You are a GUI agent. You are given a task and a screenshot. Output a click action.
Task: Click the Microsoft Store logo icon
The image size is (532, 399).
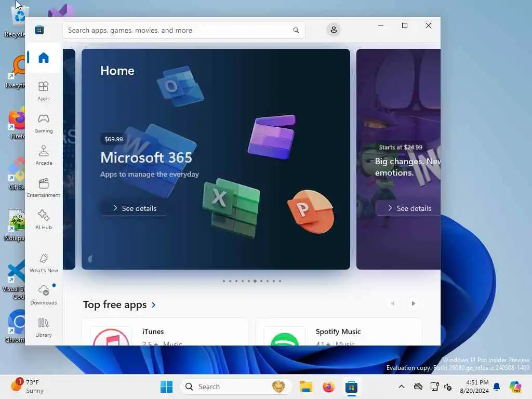point(39,30)
